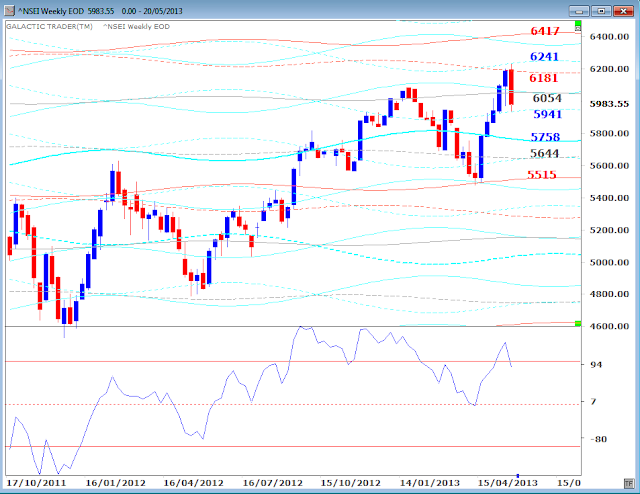The width and height of the screenshot is (640, 494).
Task: Click the 16/01/2012 date label
Action: coord(116,483)
